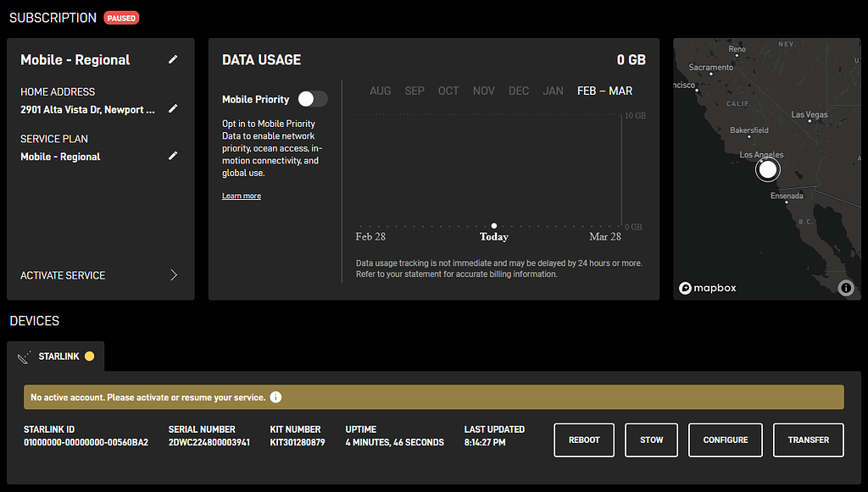Viewport: 868px width, 492px height.
Task: Edit the Mobile - Regional subscription name
Action: point(173,59)
